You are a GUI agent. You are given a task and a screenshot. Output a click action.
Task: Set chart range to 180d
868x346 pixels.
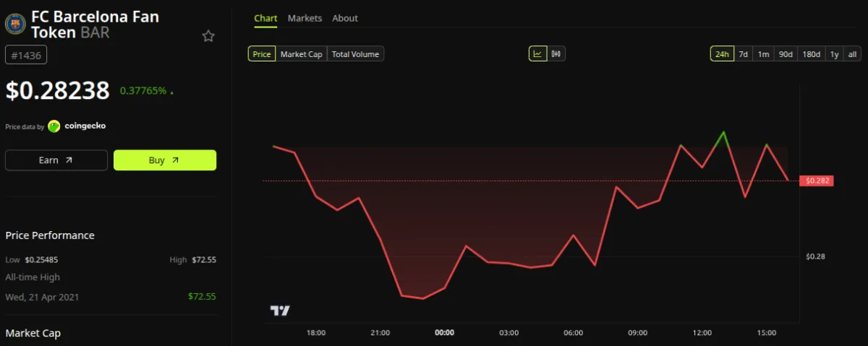pos(812,54)
